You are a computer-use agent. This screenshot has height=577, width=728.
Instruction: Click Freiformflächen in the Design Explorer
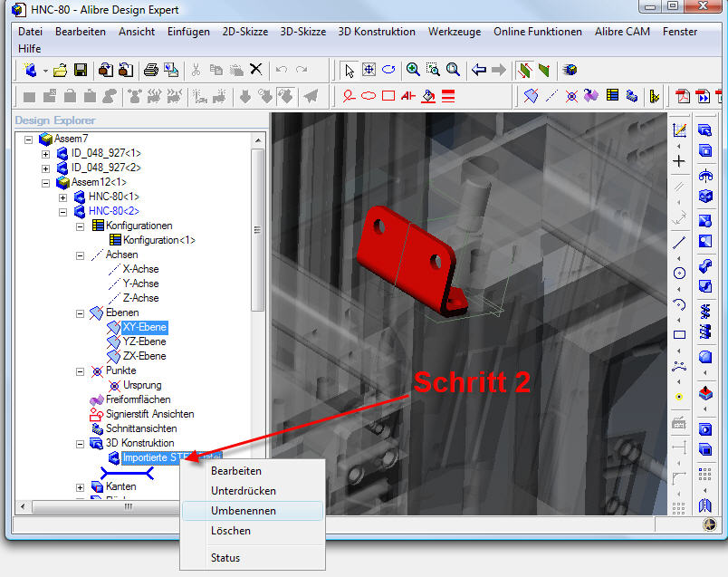138,399
